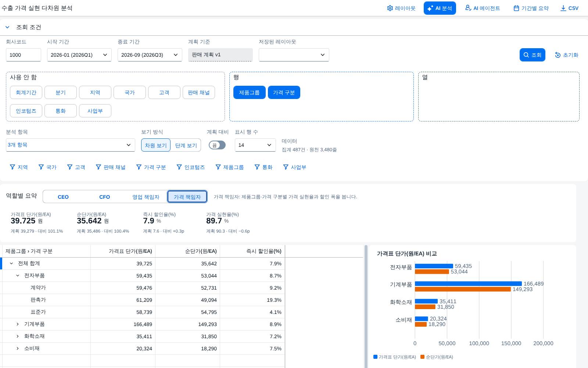Expand the 기계부품 tree row
Image resolution: width=588 pixels, height=368 pixels.
18,324
